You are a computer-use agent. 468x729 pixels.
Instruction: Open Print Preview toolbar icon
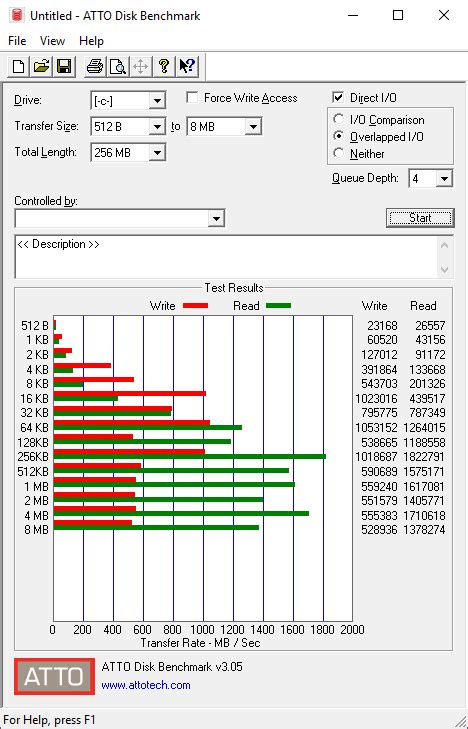(118, 66)
